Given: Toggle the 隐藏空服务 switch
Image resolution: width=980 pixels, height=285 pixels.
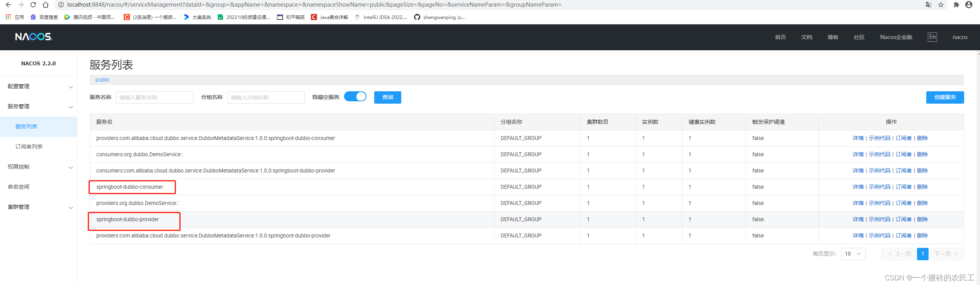Looking at the screenshot, I should (355, 97).
